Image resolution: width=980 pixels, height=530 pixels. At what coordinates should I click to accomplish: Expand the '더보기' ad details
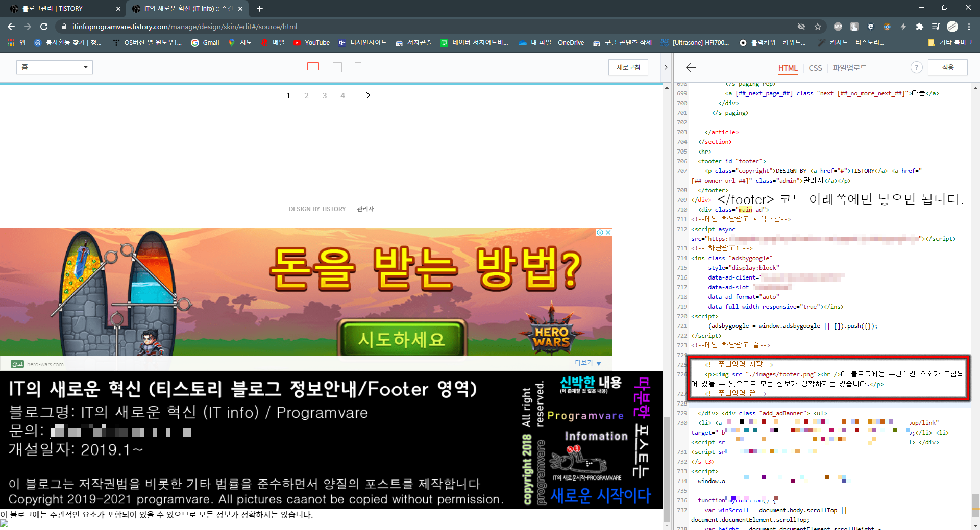tap(588, 363)
